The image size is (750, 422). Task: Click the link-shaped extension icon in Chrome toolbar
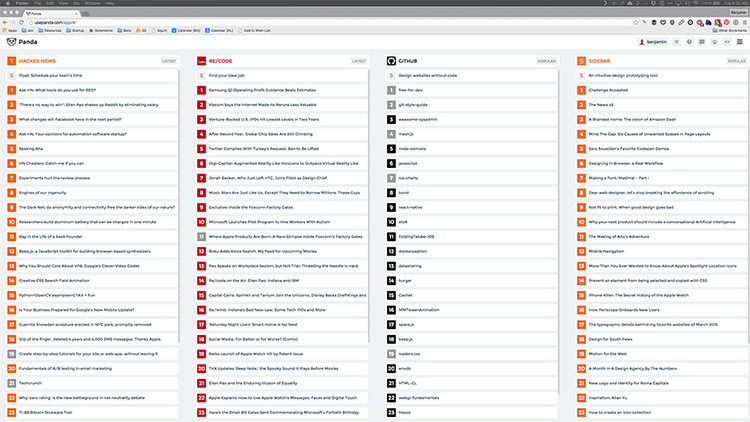[681, 22]
